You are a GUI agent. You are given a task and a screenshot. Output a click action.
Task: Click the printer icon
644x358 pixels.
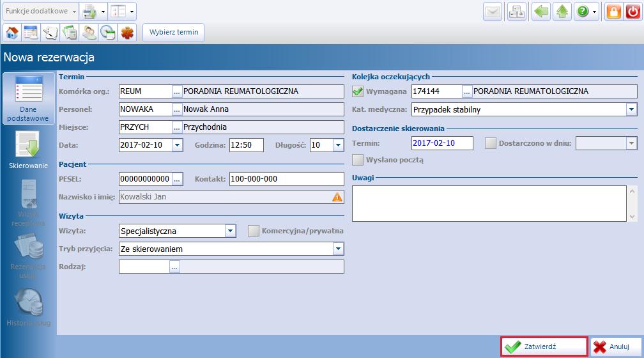click(x=89, y=12)
